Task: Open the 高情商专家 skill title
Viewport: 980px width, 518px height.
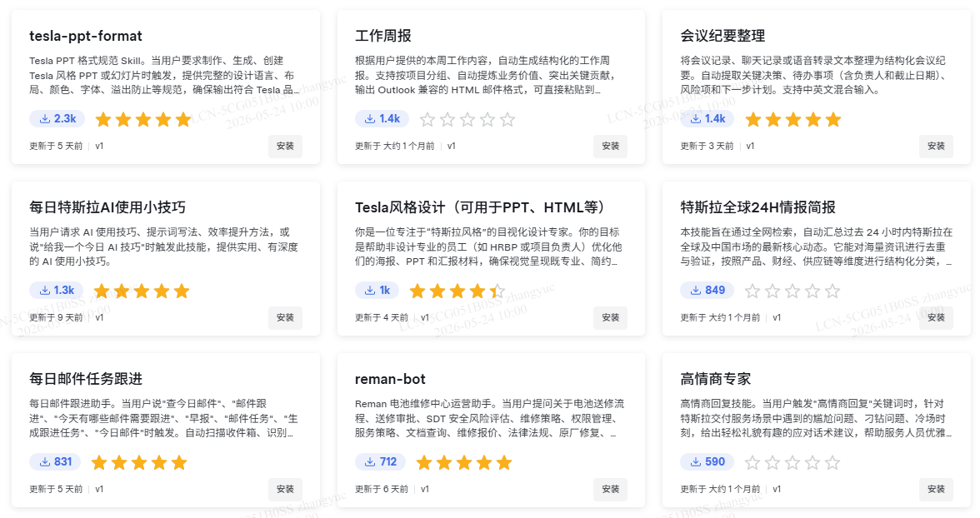Action: tap(716, 379)
